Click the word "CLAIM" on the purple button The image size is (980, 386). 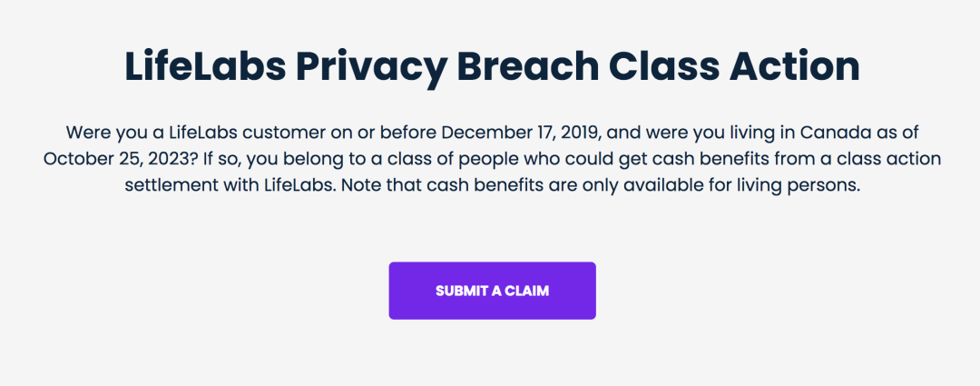point(528,291)
